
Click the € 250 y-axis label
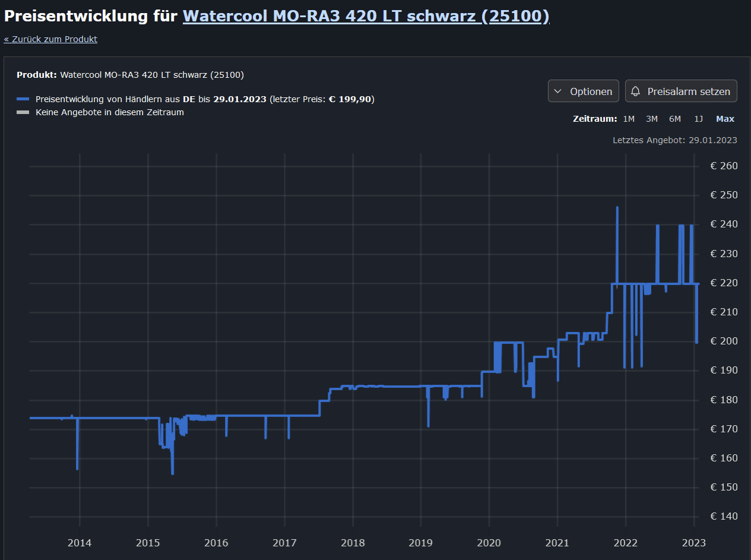[724, 195]
